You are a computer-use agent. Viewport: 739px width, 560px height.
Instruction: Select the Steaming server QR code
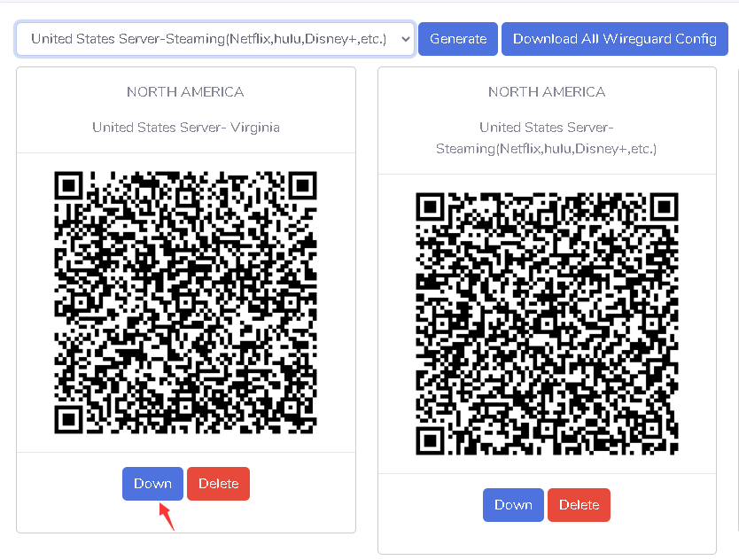click(x=547, y=323)
